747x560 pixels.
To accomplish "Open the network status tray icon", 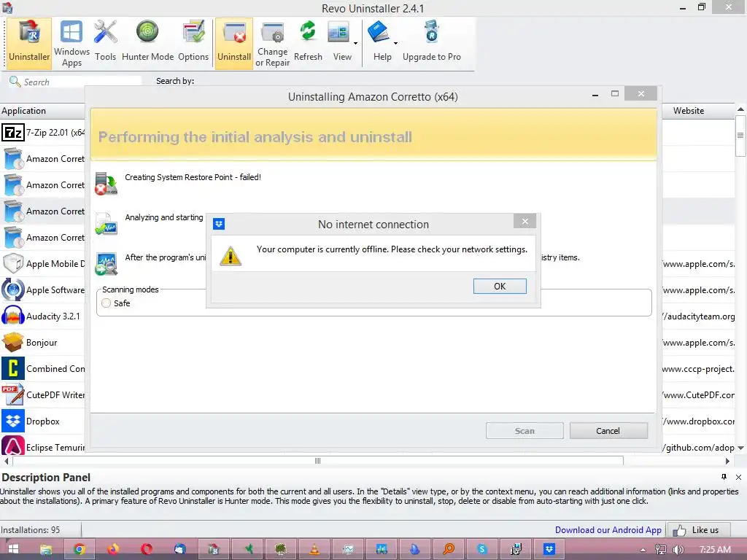I will point(660,550).
